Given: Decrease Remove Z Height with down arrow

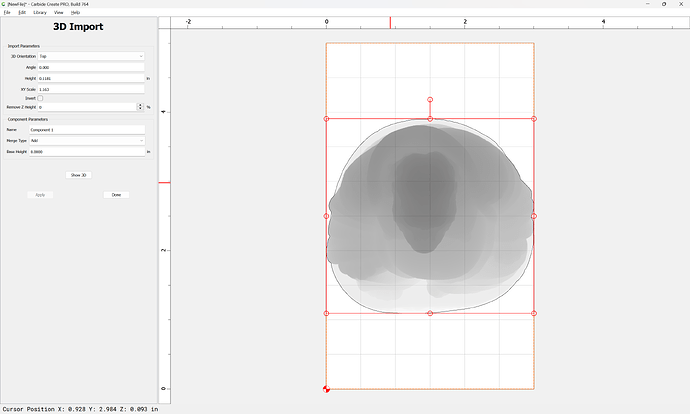Looking at the screenshot, I should click(140, 109).
